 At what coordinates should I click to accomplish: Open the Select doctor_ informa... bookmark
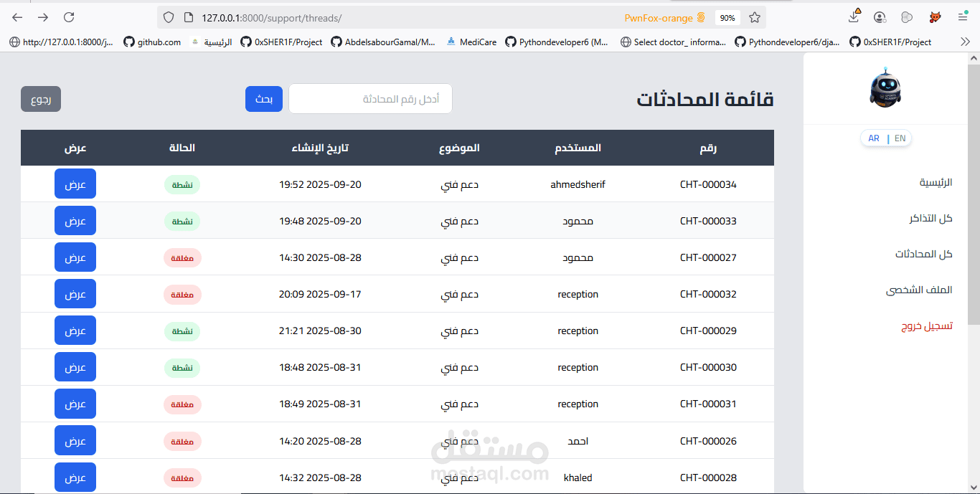pyautogui.click(x=673, y=42)
